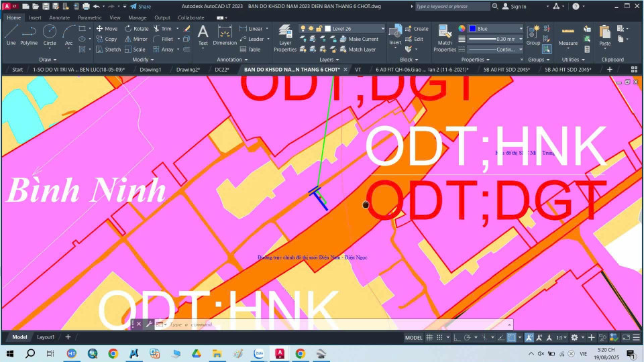
Task: Toggle object snap in status bar
Action: pos(510,337)
